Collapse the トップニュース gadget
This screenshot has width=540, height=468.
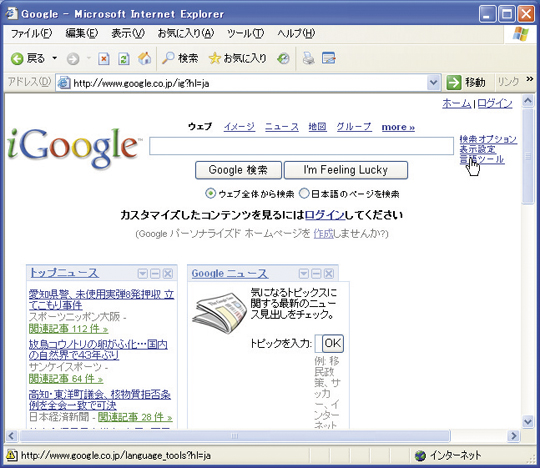155,274
